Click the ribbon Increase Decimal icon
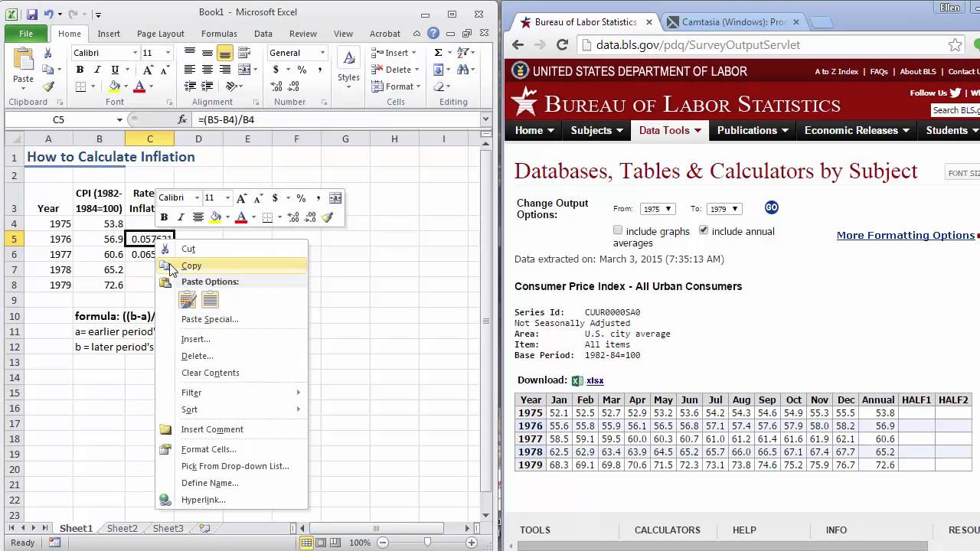 pos(277,86)
